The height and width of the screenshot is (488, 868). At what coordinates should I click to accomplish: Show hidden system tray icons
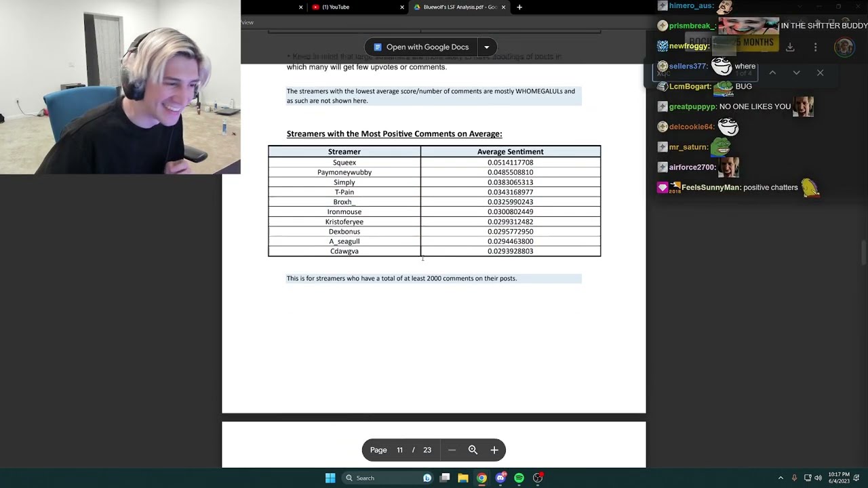(781, 478)
